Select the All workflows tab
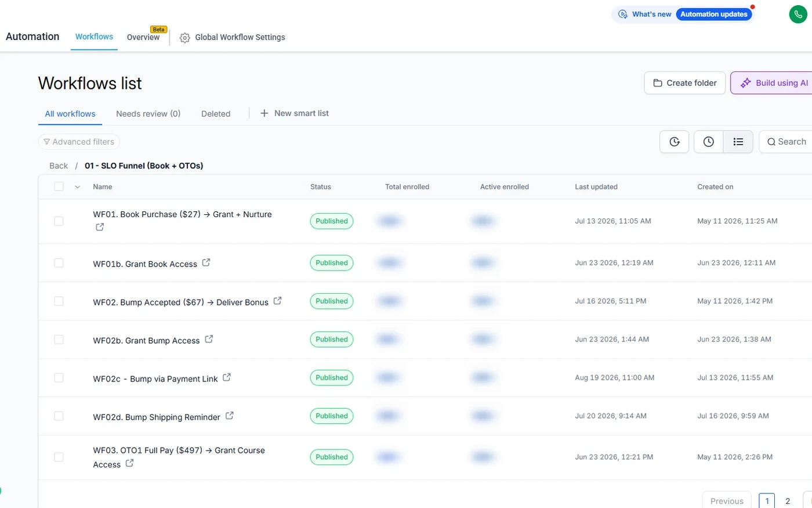 tap(70, 114)
